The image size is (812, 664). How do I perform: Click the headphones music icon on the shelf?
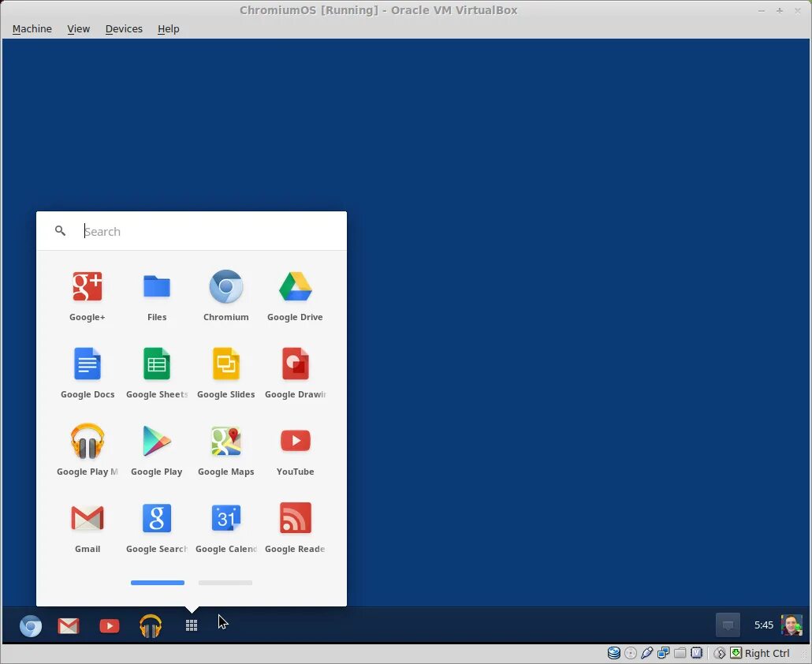tap(150, 625)
